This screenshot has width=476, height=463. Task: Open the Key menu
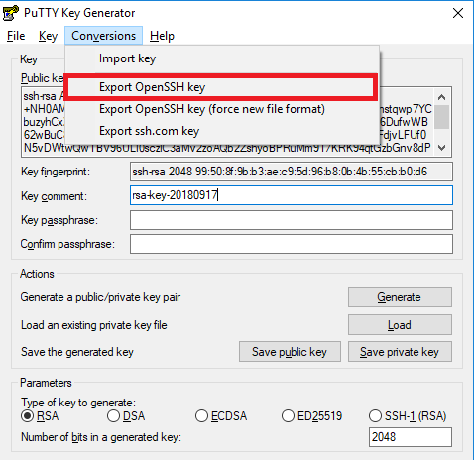(x=48, y=36)
